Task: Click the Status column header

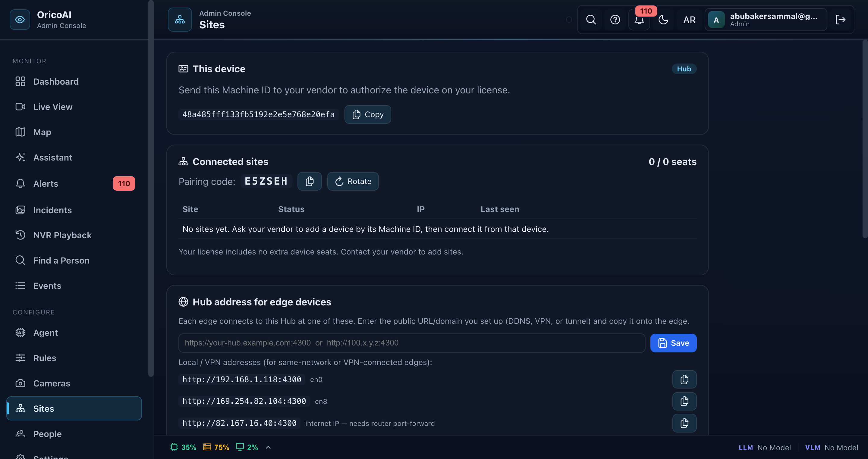Action: pos(291,209)
